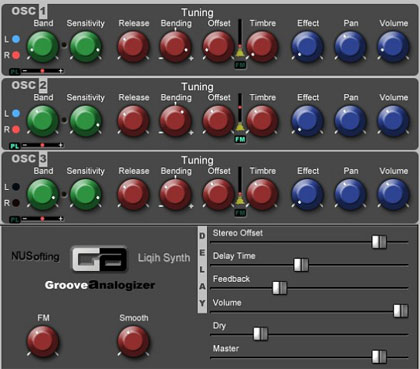Toggle the L channel light in OSC 3
This screenshot has width=420, height=369.
pos(16,187)
